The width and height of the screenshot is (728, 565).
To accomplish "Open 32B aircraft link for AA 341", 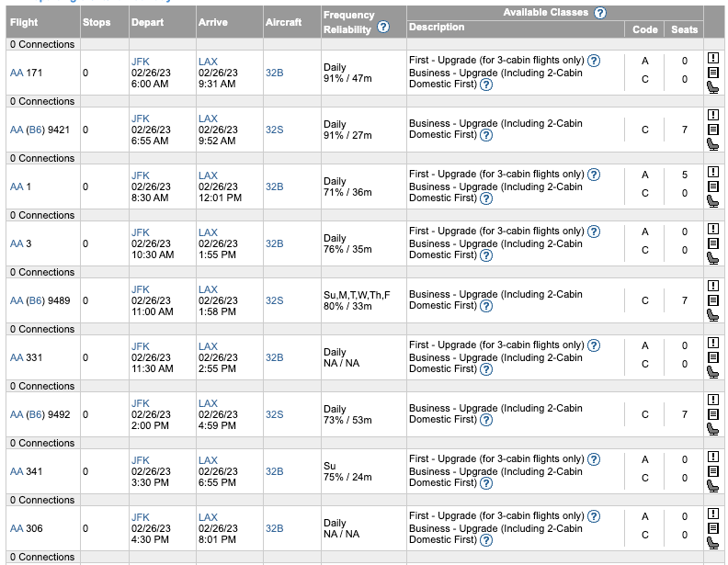I will [x=275, y=471].
